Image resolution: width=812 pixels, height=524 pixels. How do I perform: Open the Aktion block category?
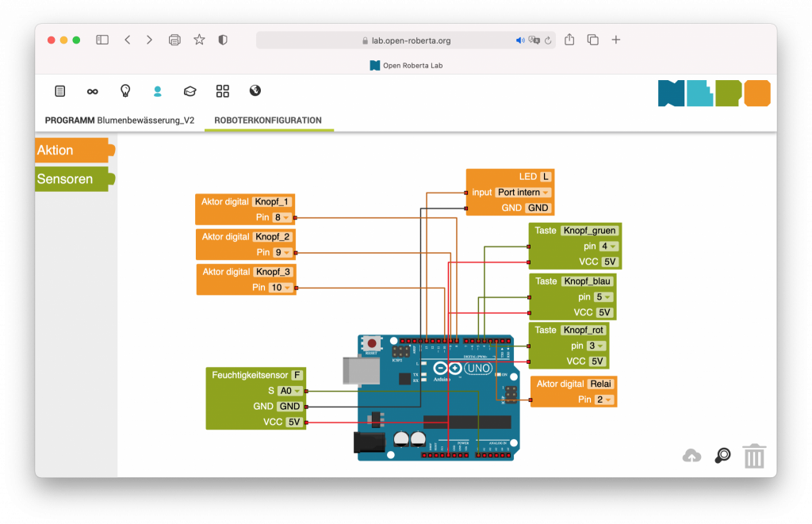(73, 150)
